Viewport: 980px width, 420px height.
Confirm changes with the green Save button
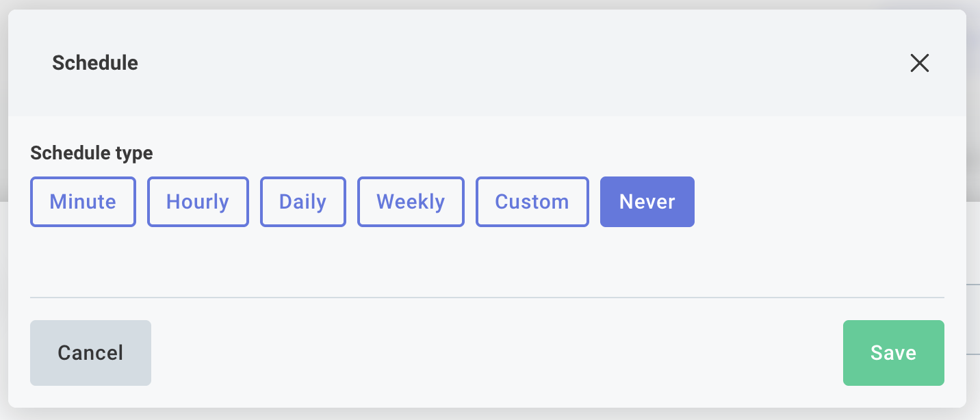pyautogui.click(x=893, y=353)
